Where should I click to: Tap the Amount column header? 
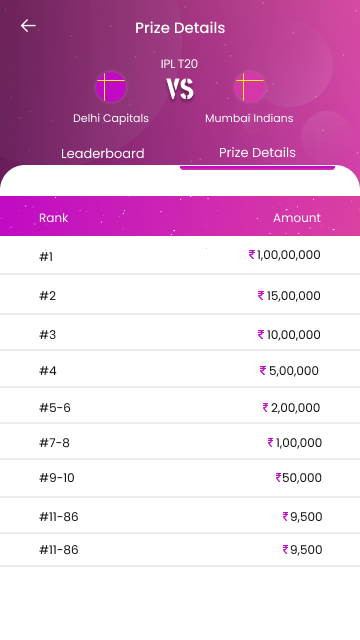[297, 218]
